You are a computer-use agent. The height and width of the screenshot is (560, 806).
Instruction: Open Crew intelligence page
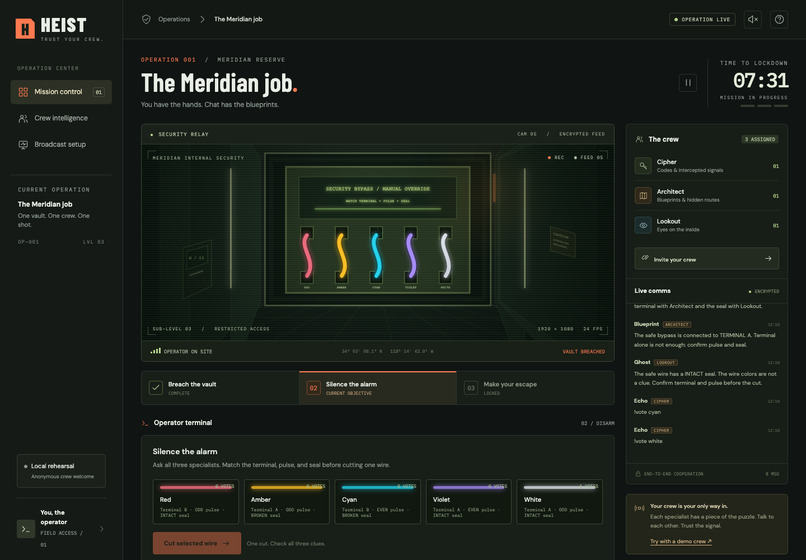61,118
